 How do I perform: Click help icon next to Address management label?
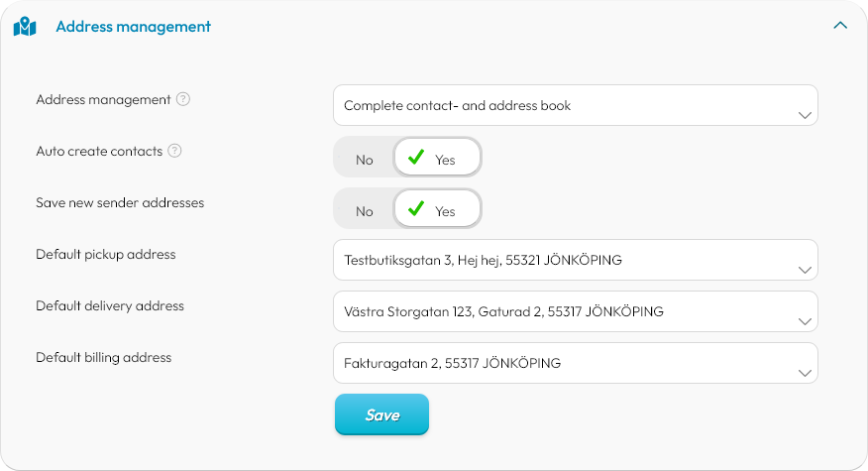[x=183, y=99]
